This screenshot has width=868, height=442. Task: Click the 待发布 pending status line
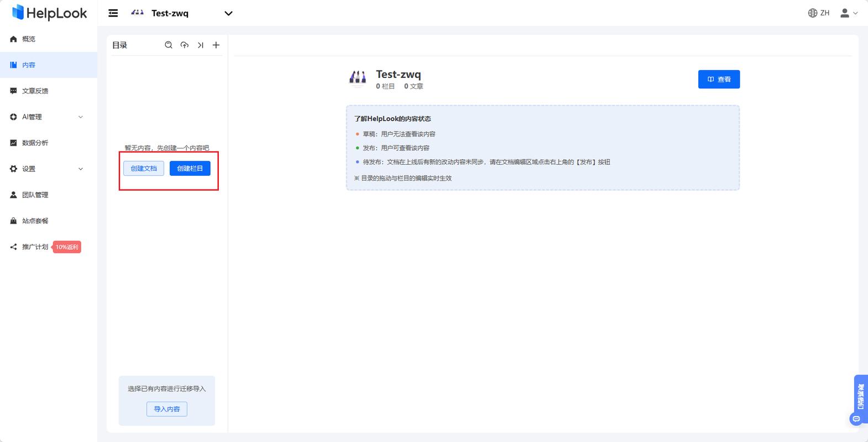tap(486, 162)
